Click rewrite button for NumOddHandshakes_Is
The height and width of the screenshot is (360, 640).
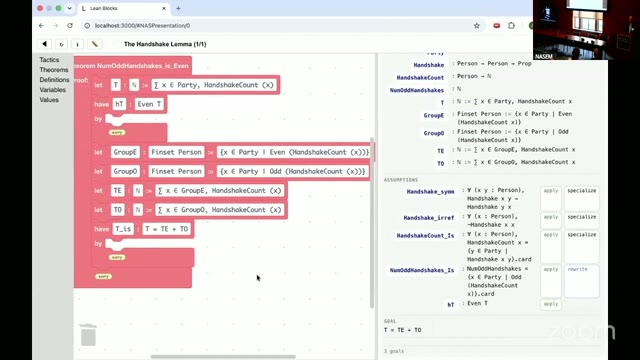[582, 281]
